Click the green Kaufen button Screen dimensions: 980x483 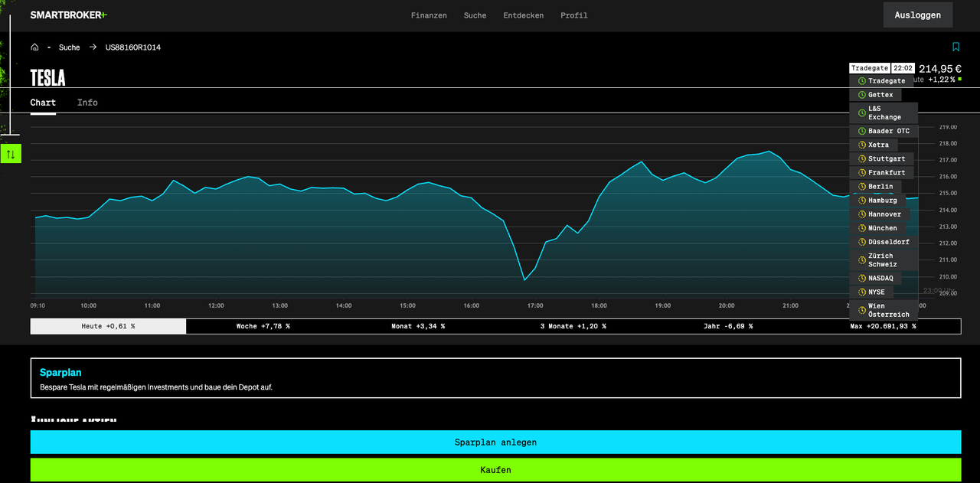(495, 469)
